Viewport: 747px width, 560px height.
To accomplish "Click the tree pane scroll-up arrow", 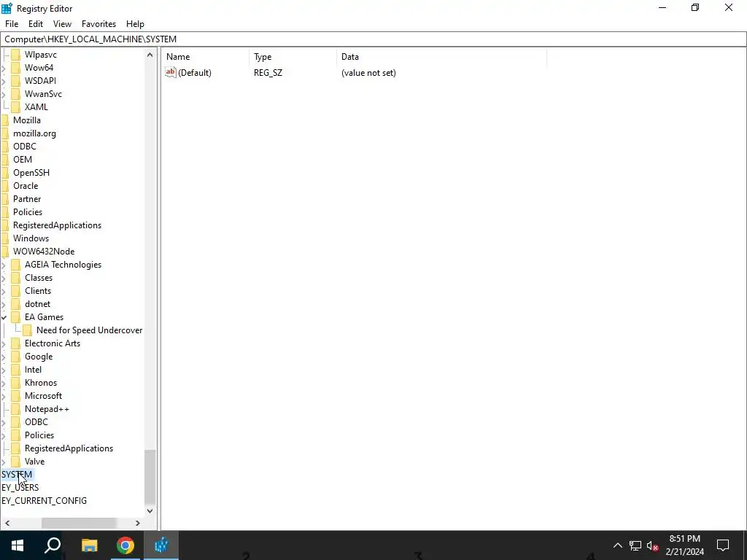I will (x=150, y=55).
